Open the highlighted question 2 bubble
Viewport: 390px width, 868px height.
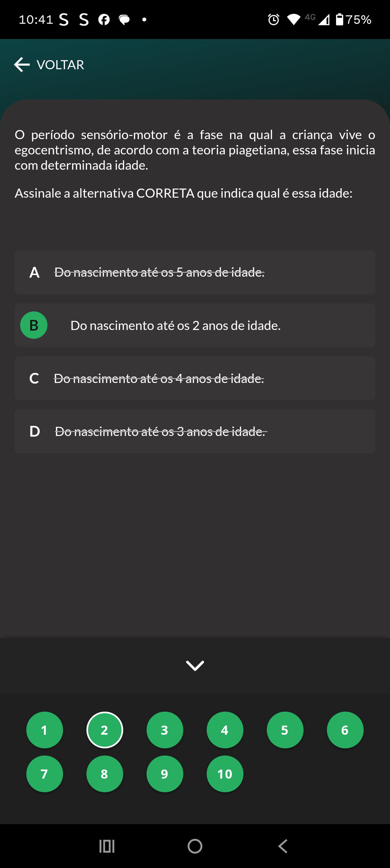coord(105,730)
